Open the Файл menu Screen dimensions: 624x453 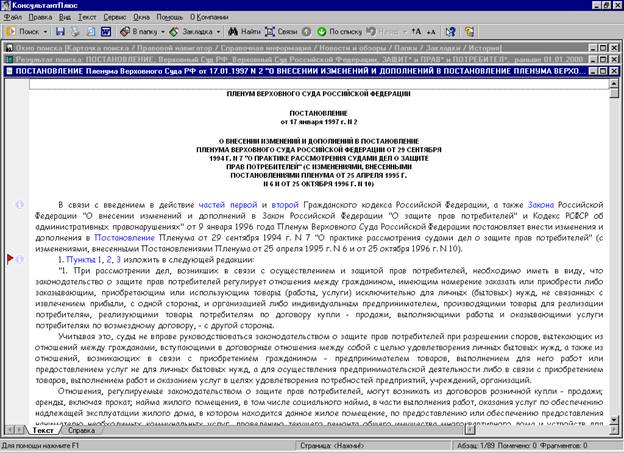13,17
